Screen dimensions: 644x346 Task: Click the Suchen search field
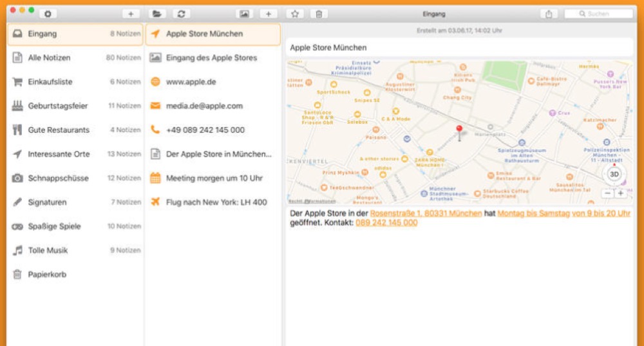(599, 14)
